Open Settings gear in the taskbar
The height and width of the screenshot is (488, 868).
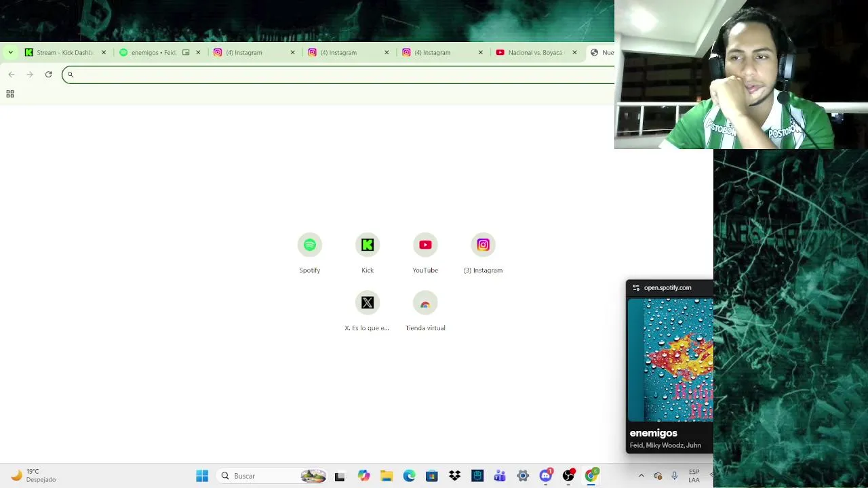[x=523, y=476]
